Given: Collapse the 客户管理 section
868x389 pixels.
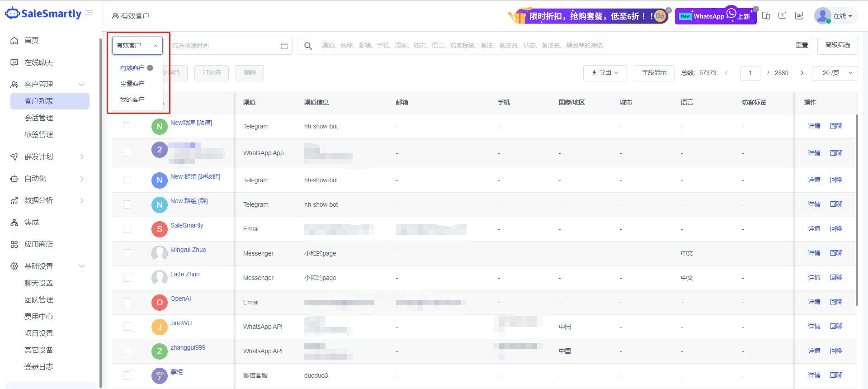Looking at the screenshot, I should (82, 85).
